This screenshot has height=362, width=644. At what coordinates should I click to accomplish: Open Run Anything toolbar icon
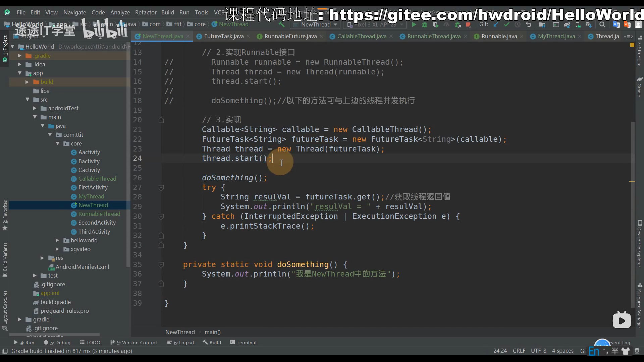coord(556,24)
